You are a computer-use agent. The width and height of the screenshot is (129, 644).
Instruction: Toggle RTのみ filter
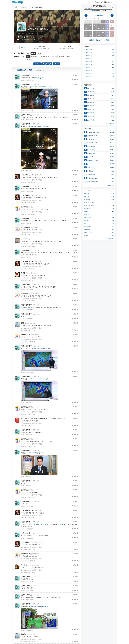tap(55, 56)
